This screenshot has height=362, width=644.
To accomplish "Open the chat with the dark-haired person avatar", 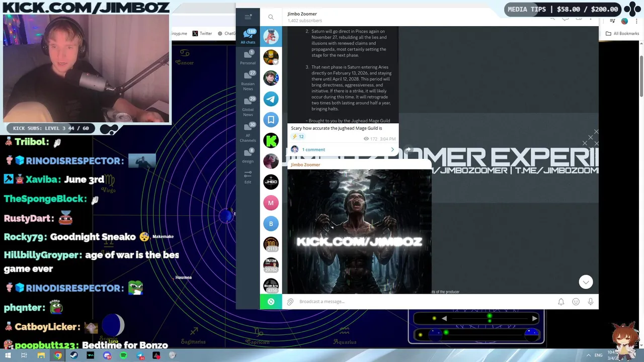I will [x=271, y=78].
